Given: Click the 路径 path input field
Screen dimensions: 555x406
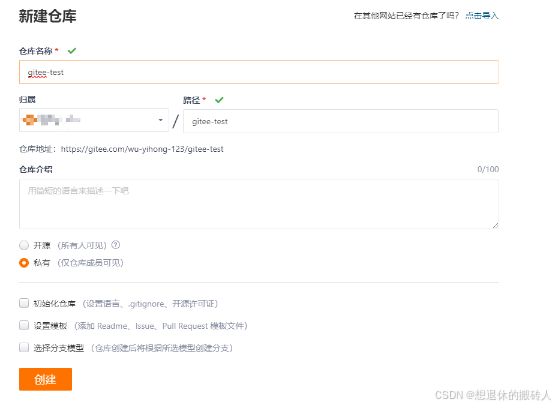Looking at the screenshot, I should coord(341,121).
